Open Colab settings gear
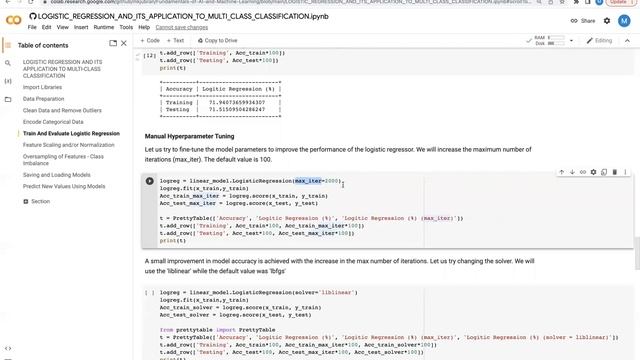Image resolution: width=640 pixels, height=360 pixels. point(607,21)
